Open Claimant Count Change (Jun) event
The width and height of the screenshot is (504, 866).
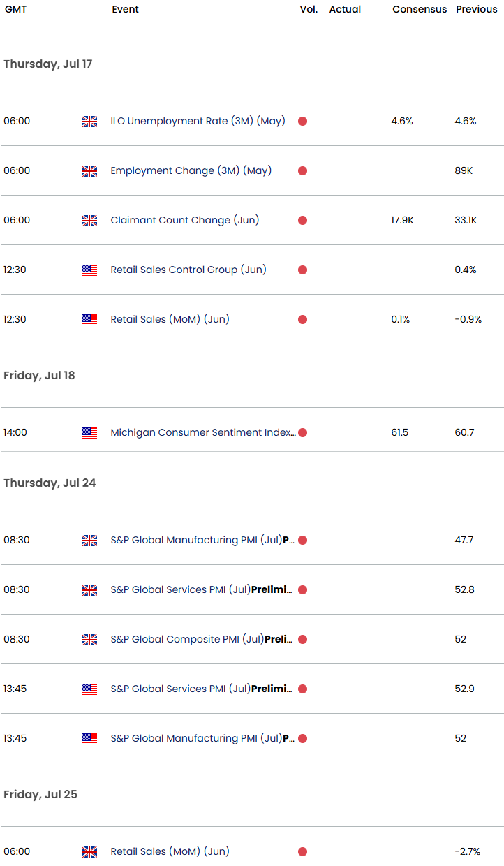click(x=184, y=220)
